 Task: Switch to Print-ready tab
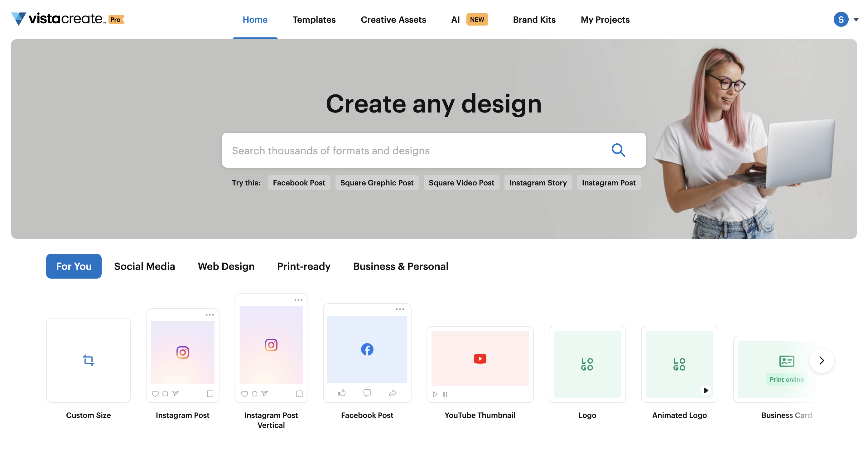coord(304,266)
